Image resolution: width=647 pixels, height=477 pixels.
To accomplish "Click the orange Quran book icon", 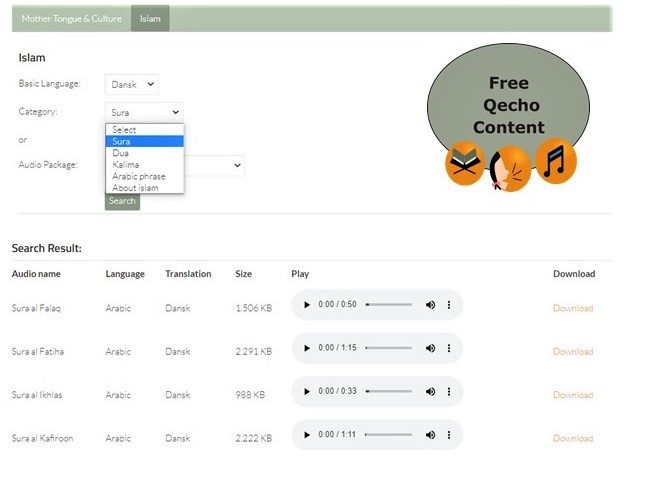I will click(464, 164).
